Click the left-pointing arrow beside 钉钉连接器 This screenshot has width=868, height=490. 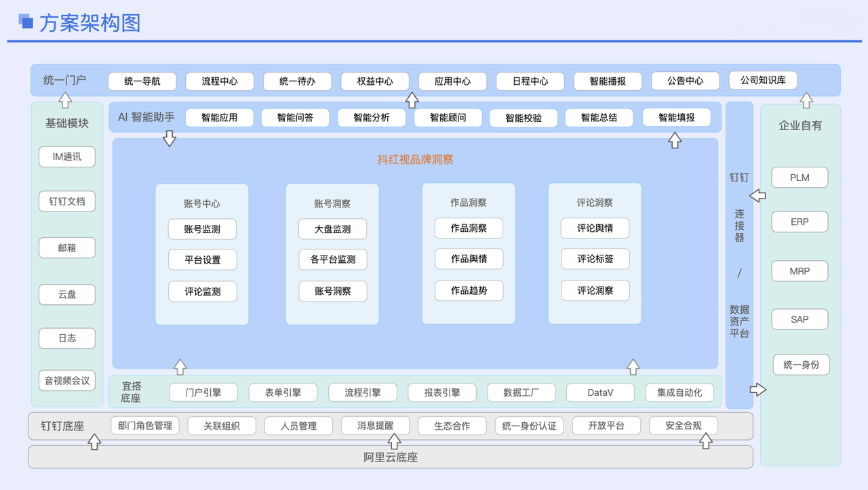click(x=758, y=196)
